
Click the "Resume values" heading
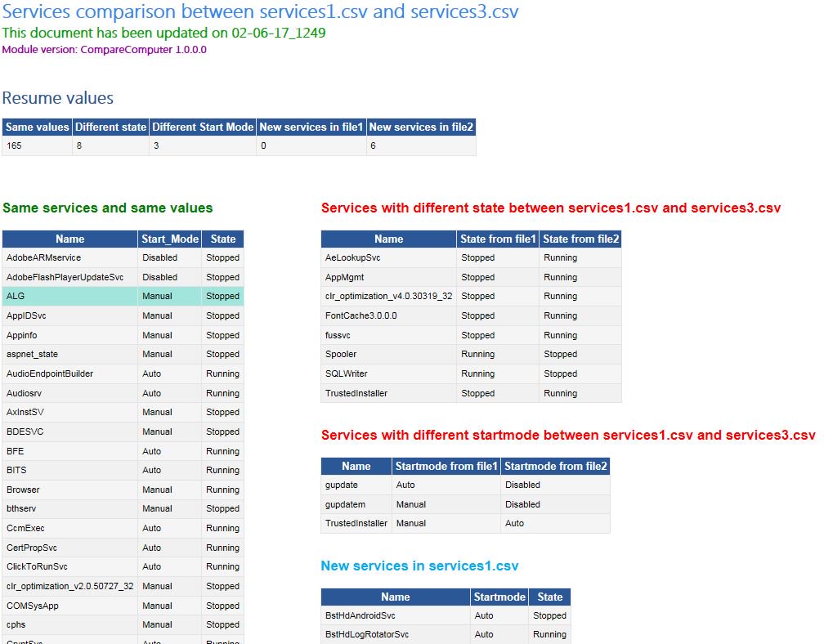[58, 98]
